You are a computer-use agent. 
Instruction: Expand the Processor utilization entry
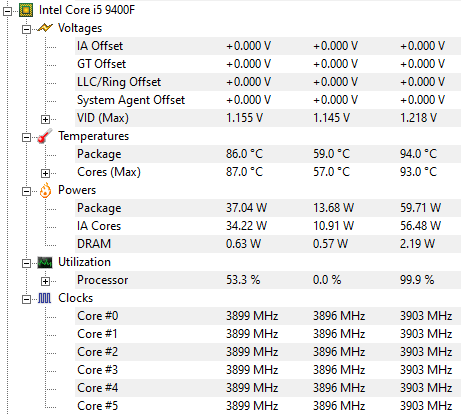click(x=45, y=281)
